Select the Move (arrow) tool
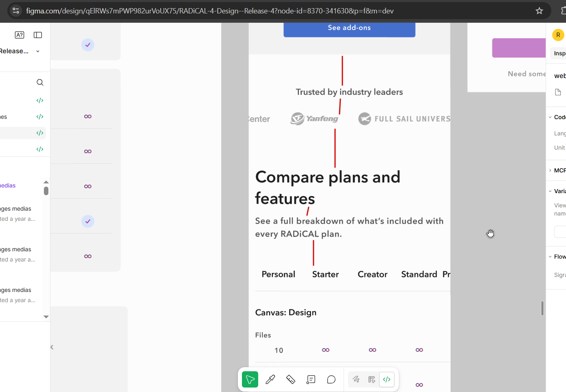 [250, 379]
